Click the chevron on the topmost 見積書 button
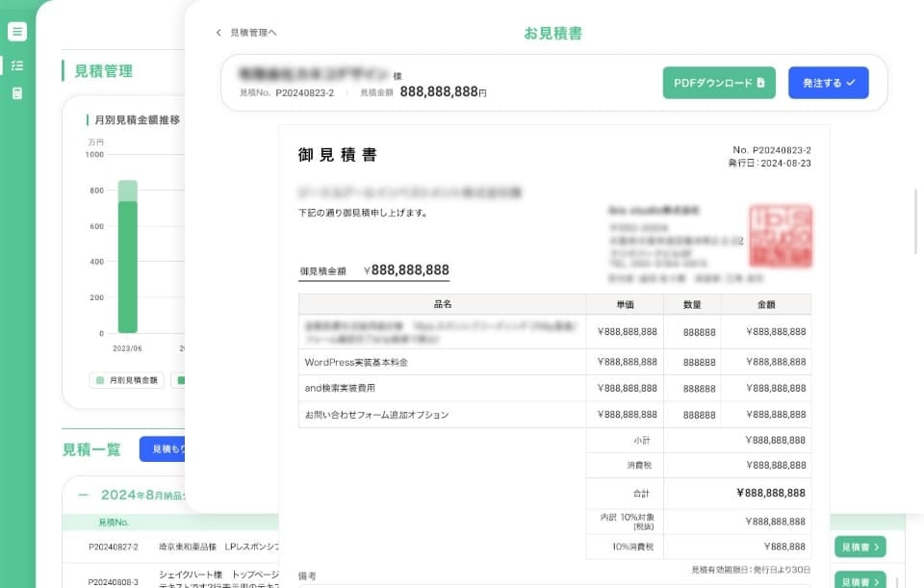This screenshot has height=588, width=924. (x=874, y=546)
